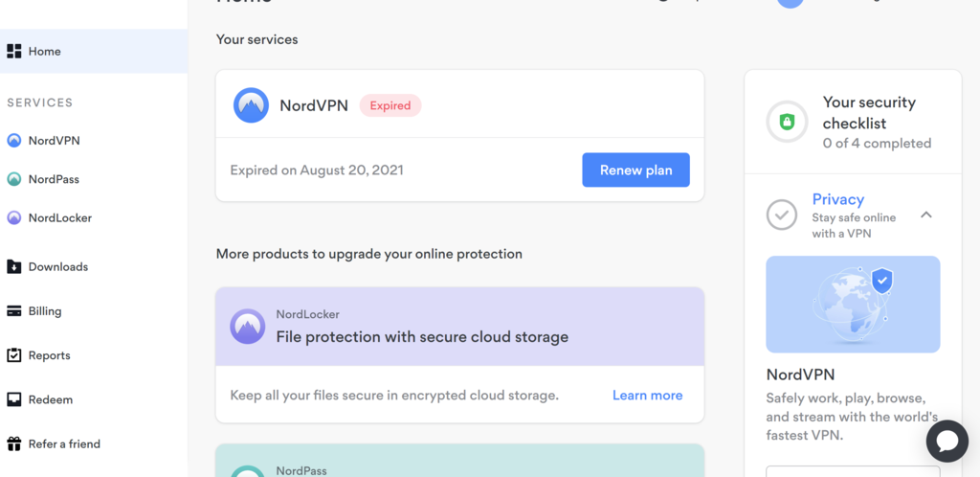
Task: Click the Refer a friend gift icon
Action: 13,443
